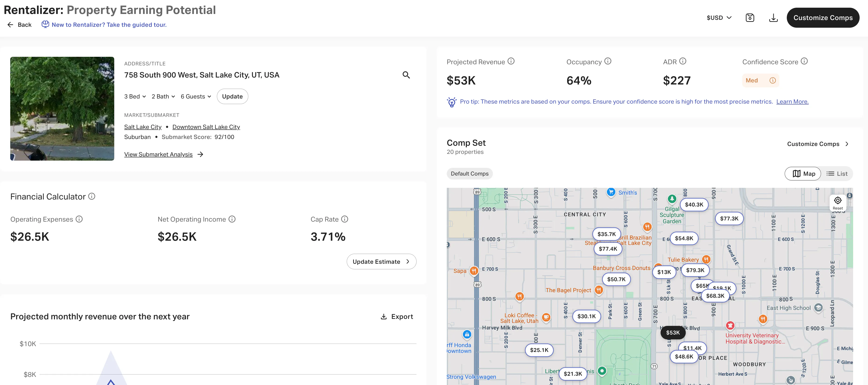Open the $USD currency dropdown
Viewport: 868px width, 385px height.
pos(719,18)
